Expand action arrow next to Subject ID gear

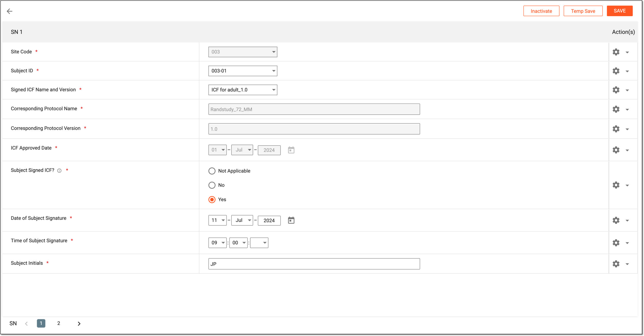coord(627,72)
